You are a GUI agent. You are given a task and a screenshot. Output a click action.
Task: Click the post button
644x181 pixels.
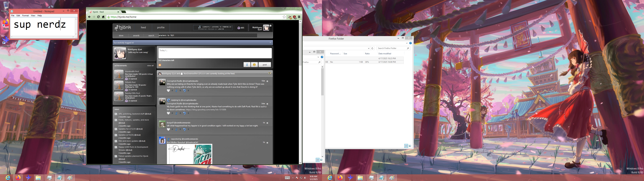(264, 65)
